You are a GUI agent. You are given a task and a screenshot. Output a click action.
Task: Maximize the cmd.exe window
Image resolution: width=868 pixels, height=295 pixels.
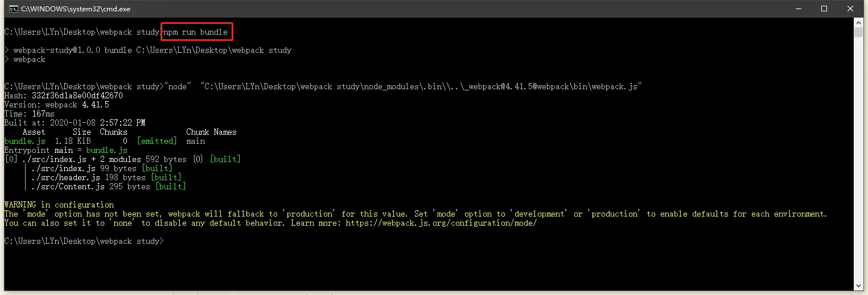click(824, 9)
